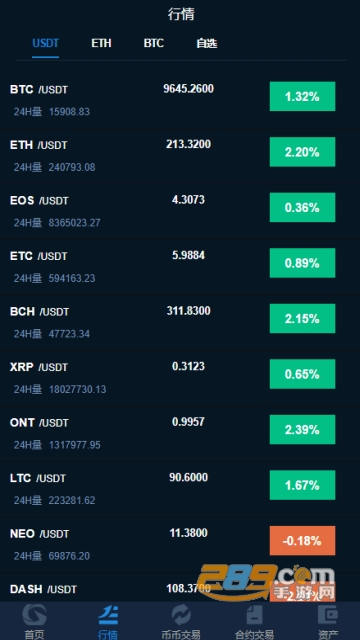Click the ONT 2.39% change badge
Viewport: 360px width, 640px height.
(x=302, y=429)
